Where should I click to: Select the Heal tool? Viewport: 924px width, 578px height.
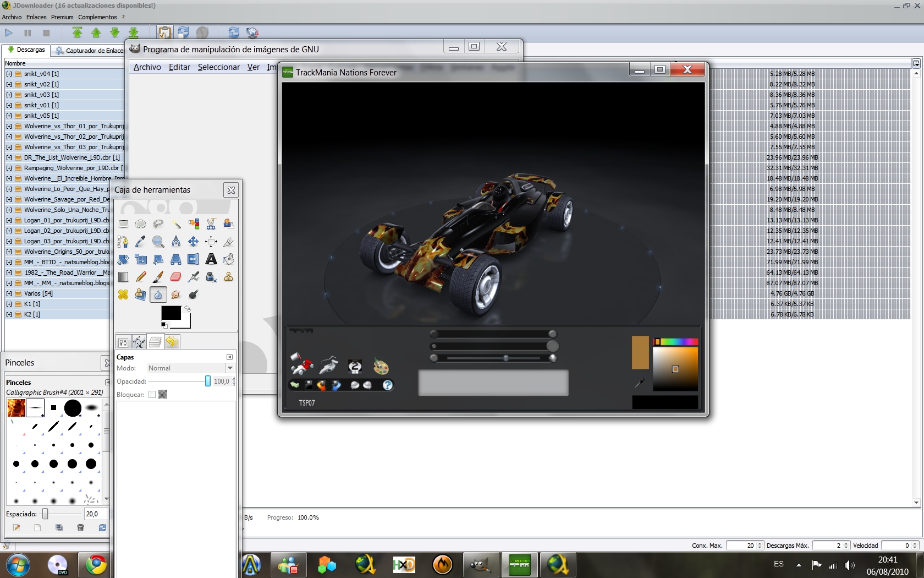(123, 295)
